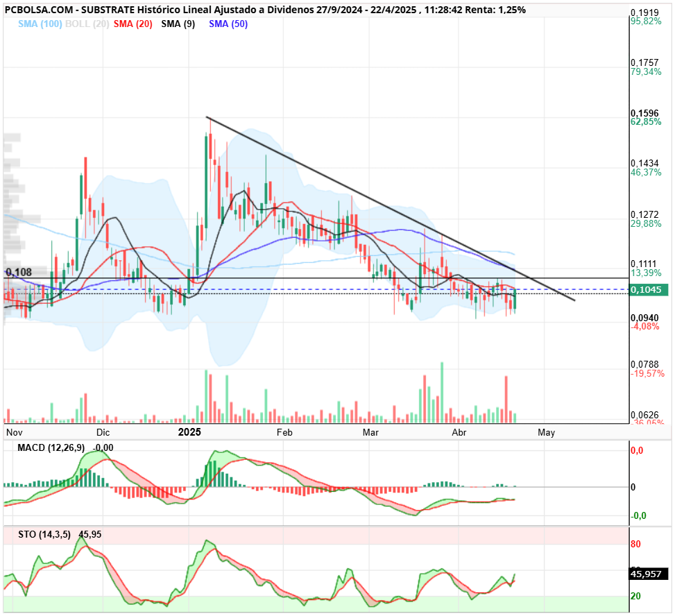Click the -4,08% percentage label
This screenshot has width=675, height=616.
645,326
